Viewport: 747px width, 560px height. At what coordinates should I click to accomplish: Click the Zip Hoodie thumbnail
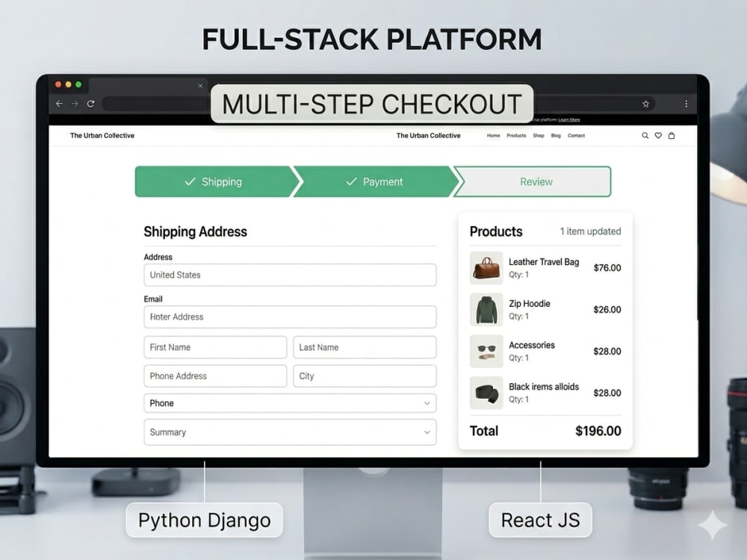(486, 310)
